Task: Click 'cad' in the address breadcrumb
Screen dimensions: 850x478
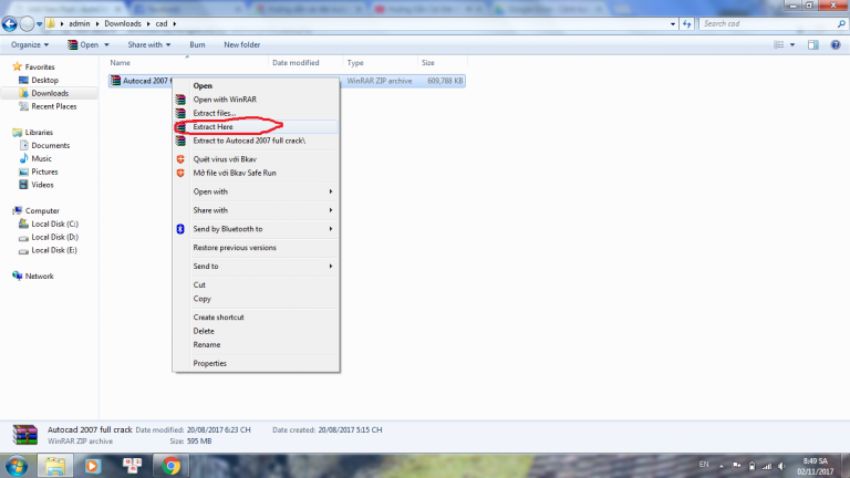Action: [162, 24]
